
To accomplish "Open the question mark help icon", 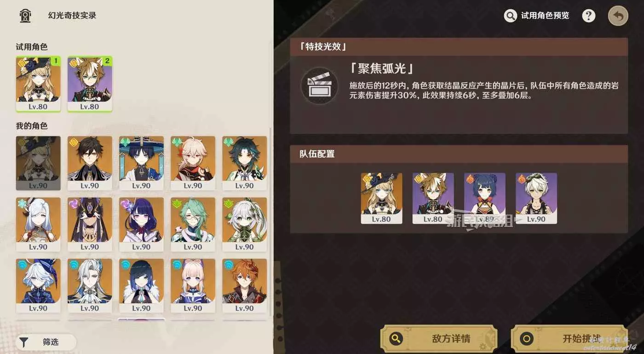I will click(588, 16).
